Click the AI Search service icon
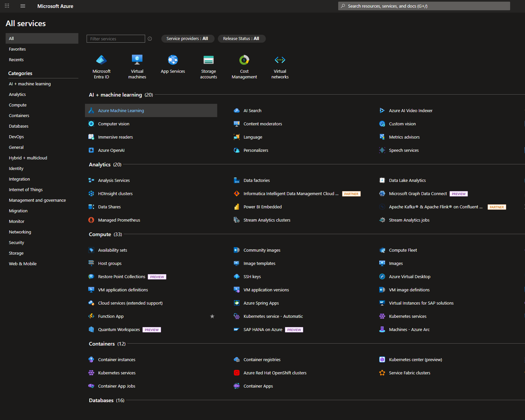The image size is (525, 420). (x=237, y=110)
